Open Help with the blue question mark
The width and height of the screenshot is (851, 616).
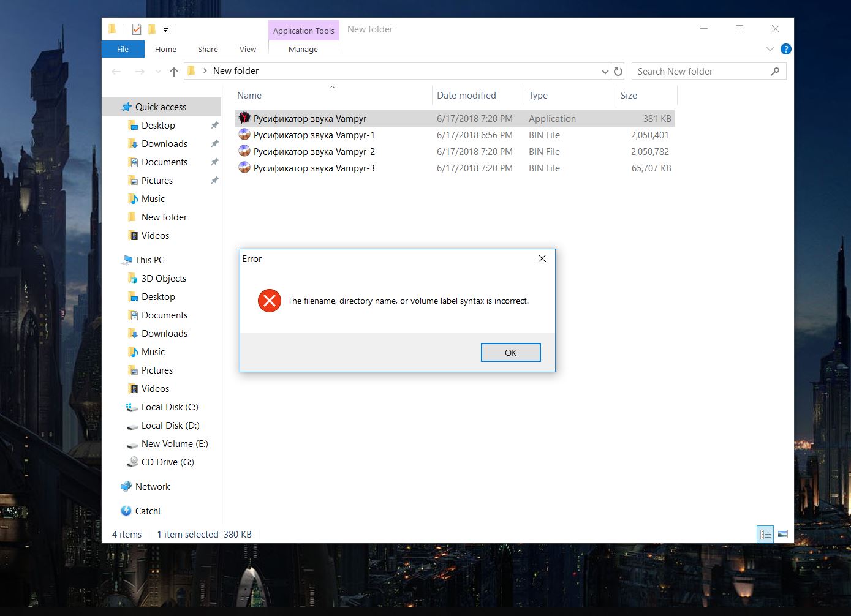[x=786, y=49]
